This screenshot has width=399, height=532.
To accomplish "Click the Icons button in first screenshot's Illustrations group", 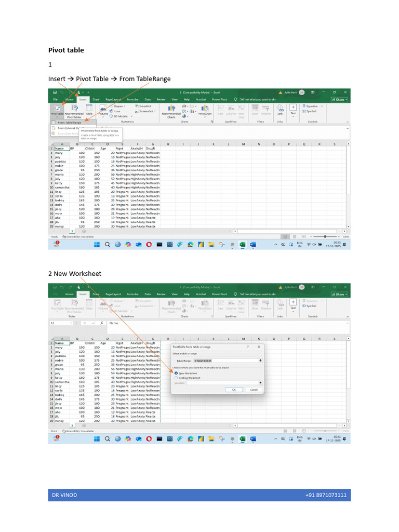I will click(x=115, y=111).
